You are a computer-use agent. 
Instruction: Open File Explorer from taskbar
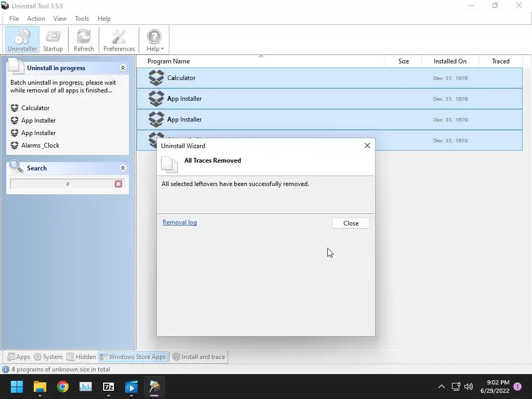point(39,387)
